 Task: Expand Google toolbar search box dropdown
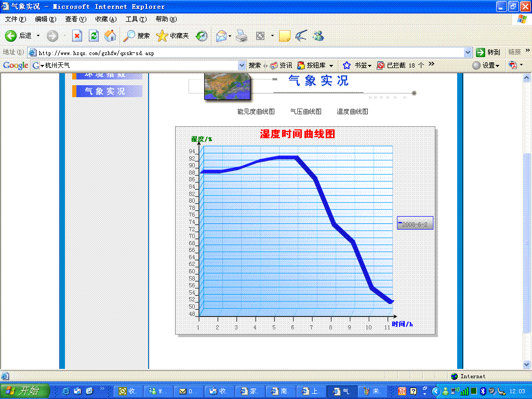click(242, 65)
